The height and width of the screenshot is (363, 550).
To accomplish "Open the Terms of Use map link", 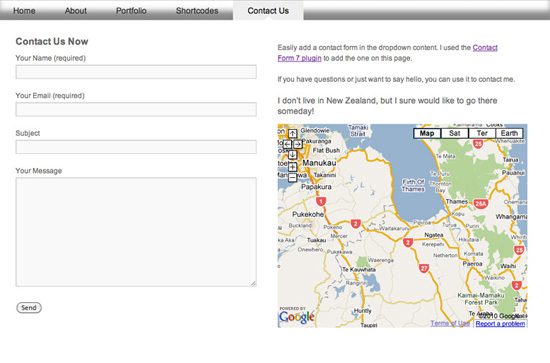I will pos(450,323).
